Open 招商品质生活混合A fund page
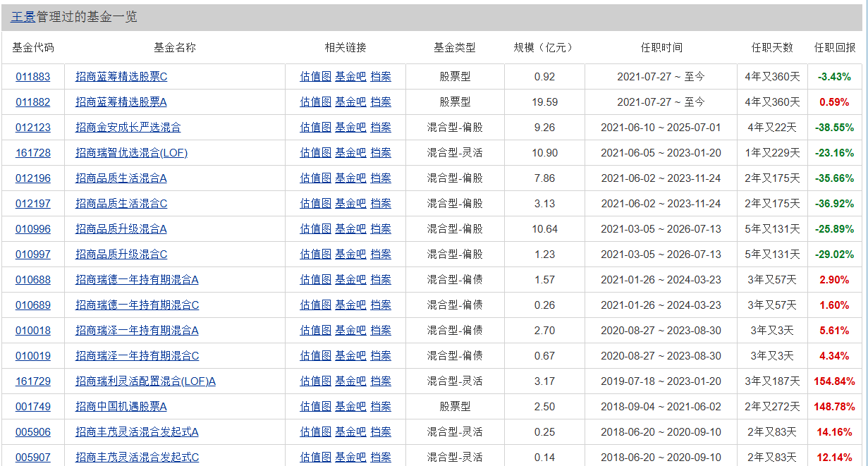Screen dimensions: 868x466 click(x=121, y=178)
